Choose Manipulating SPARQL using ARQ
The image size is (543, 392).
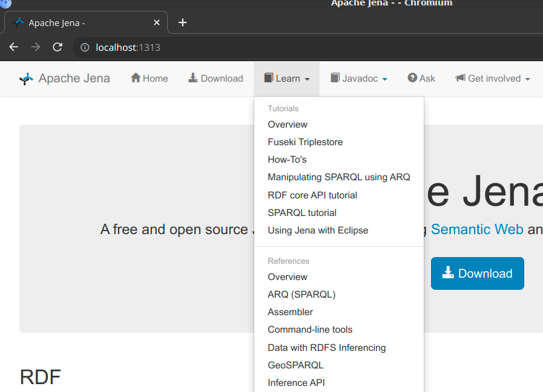pos(338,177)
